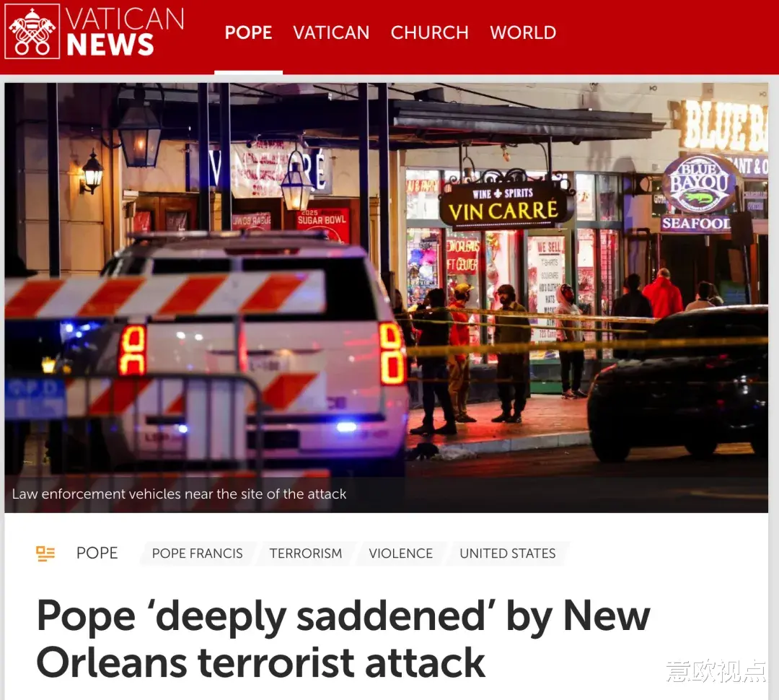Click the photo caption about law enforcement vehicles
This screenshot has width=779, height=700.
(x=179, y=494)
